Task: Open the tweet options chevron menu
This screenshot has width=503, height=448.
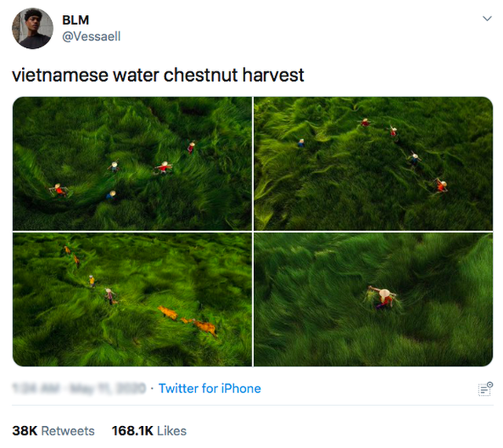Action: click(487, 19)
